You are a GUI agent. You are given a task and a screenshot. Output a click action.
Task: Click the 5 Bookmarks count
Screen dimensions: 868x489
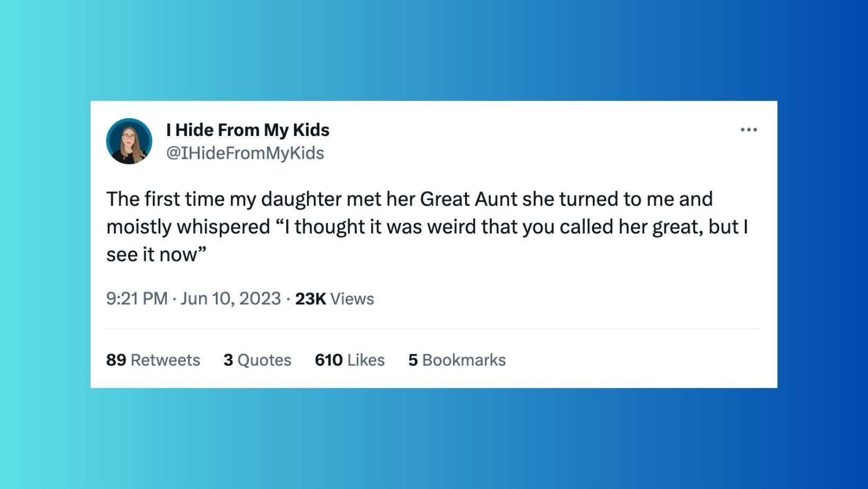(x=457, y=360)
